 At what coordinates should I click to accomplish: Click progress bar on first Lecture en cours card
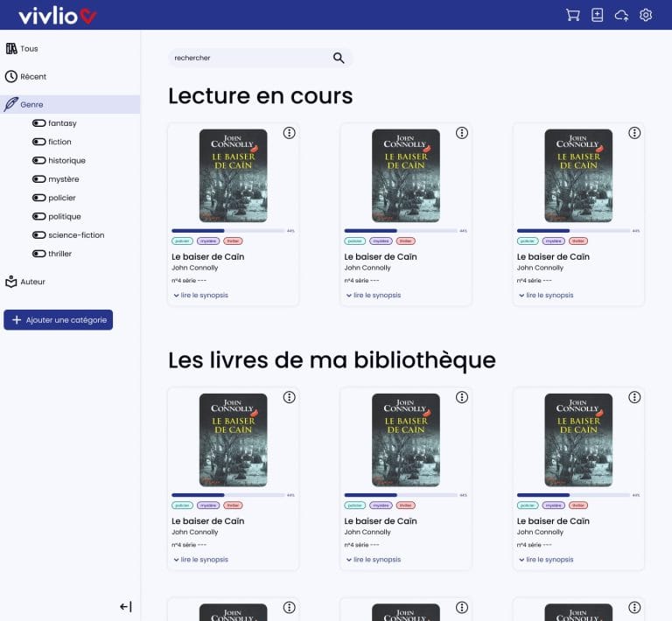[x=228, y=231]
